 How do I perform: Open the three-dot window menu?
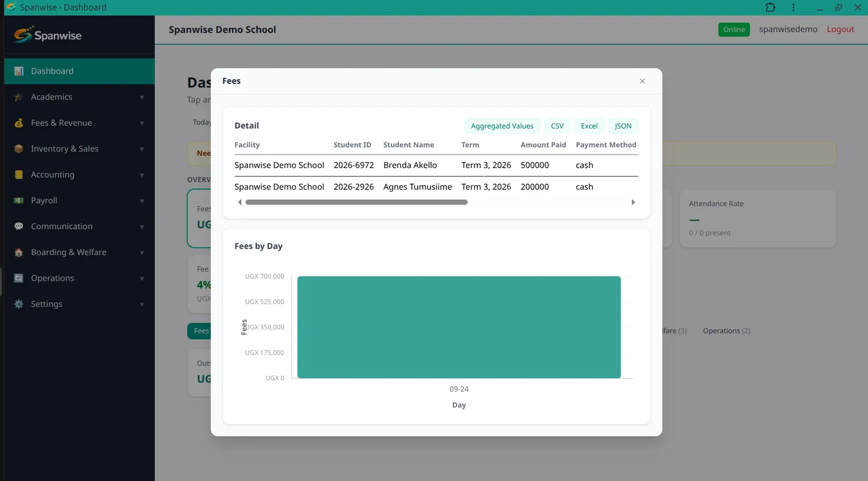point(793,8)
